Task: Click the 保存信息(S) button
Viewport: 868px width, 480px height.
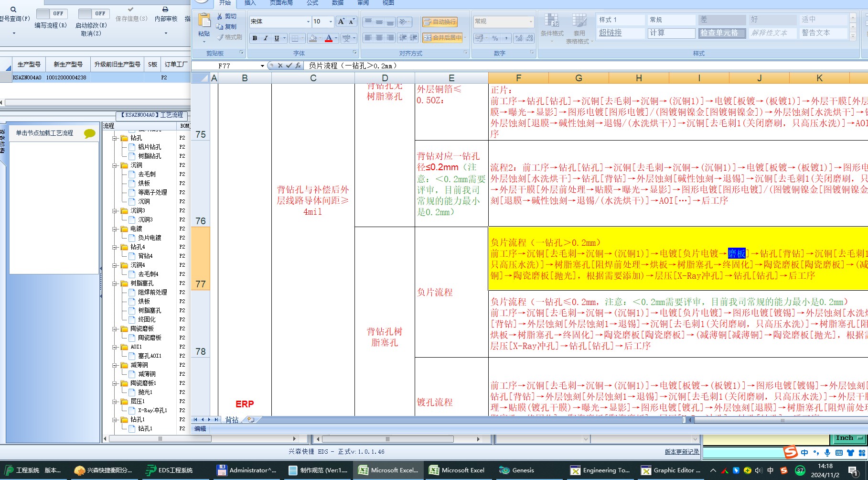Action: (x=131, y=14)
